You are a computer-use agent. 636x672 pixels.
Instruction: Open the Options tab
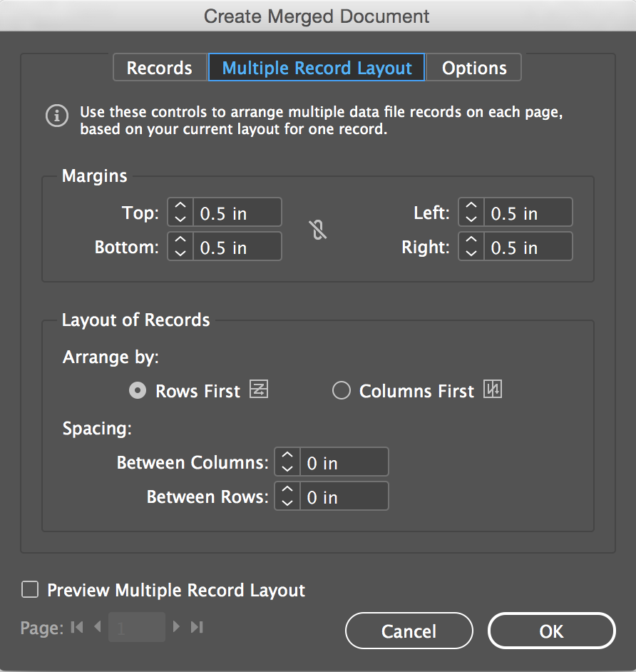click(474, 68)
